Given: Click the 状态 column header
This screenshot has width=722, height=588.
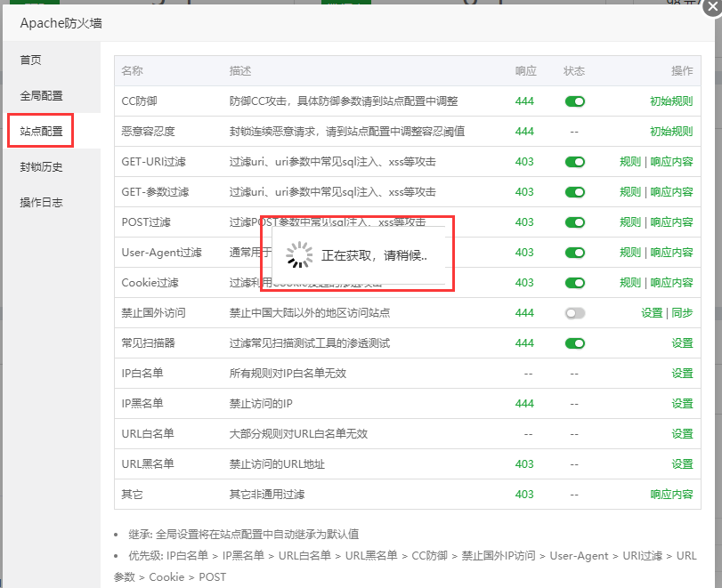Looking at the screenshot, I should point(574,71).
